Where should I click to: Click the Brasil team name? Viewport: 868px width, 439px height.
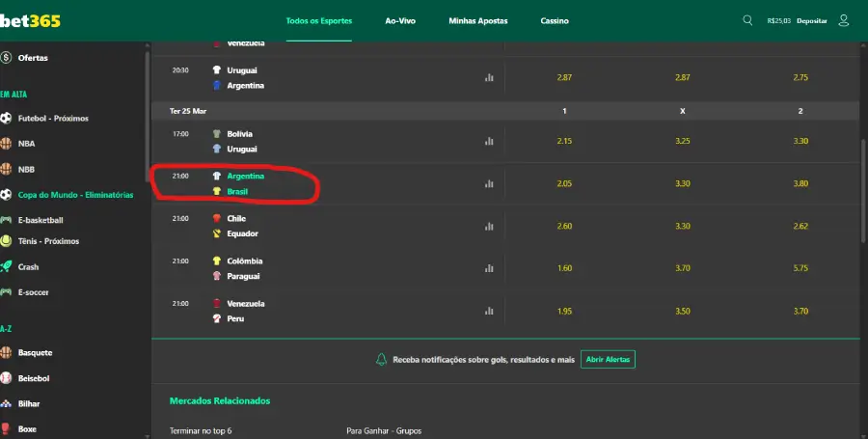point(237,192)
